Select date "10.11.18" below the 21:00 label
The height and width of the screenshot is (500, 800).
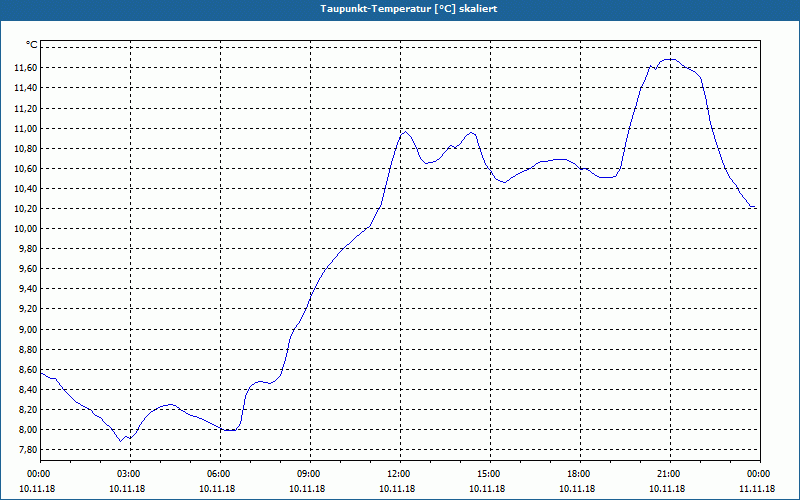(667, 489)
